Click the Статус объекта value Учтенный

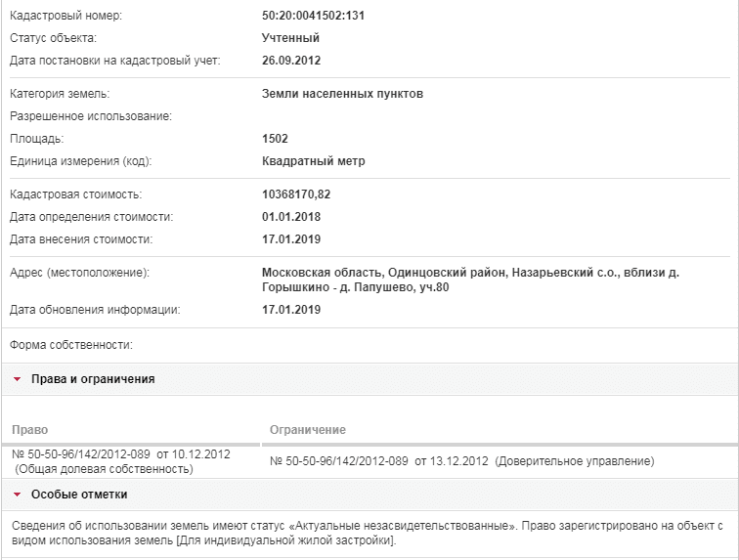pos(290,38)
